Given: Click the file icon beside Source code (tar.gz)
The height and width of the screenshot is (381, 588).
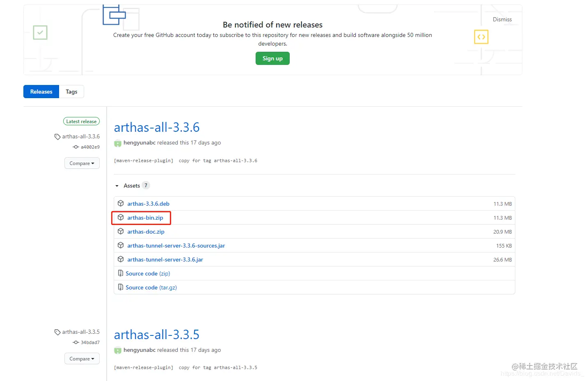Looking at the screenshot, I should [121, 287].
